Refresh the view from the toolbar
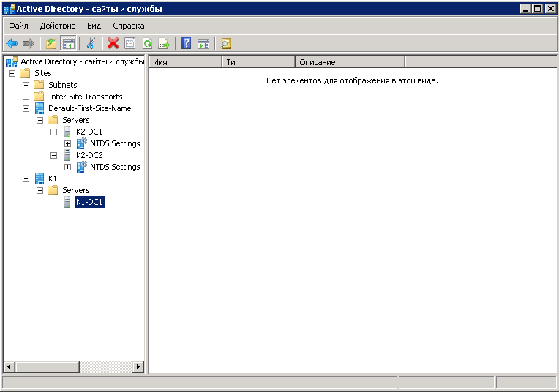 click(x=147, y=43)
